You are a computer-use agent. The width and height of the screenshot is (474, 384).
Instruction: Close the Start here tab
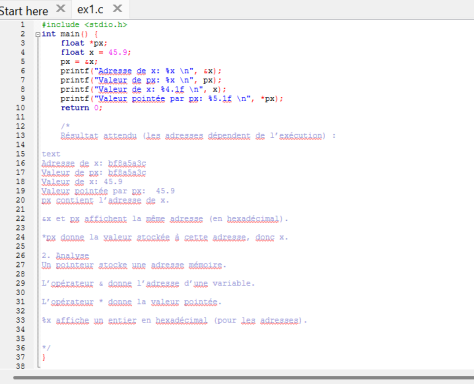coord(61,8)
